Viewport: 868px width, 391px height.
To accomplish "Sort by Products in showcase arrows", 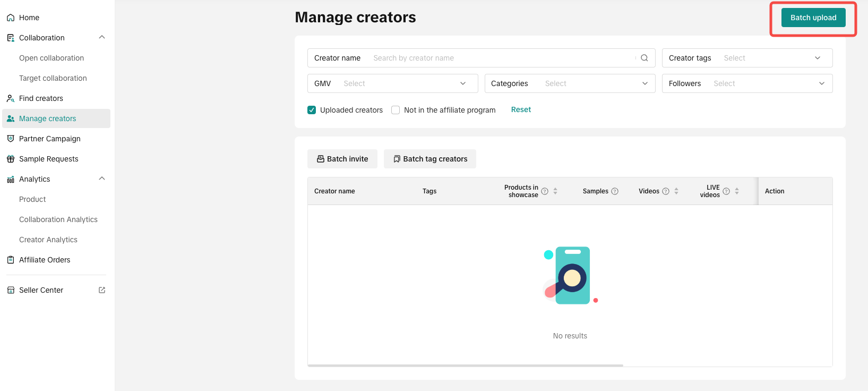I will (x=555, y=191).
